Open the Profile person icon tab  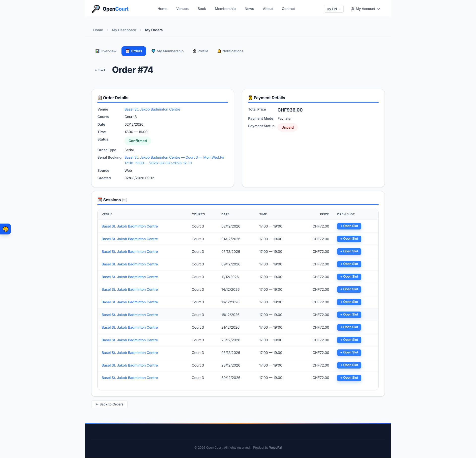click(200, 51)
